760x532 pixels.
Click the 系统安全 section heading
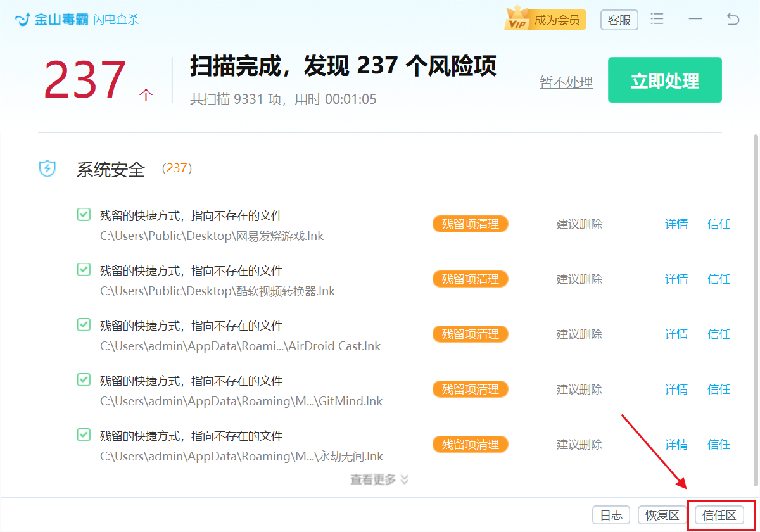111,169
